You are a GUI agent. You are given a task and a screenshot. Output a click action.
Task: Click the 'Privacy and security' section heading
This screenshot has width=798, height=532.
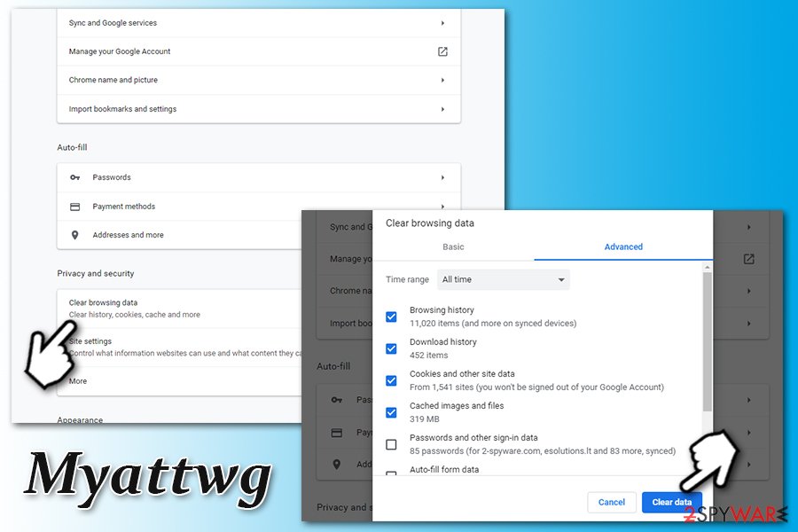coord(96,273)
